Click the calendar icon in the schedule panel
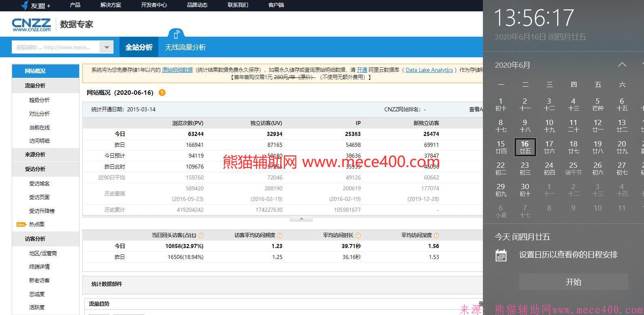644x315 pixels. [x=501, y=255]
